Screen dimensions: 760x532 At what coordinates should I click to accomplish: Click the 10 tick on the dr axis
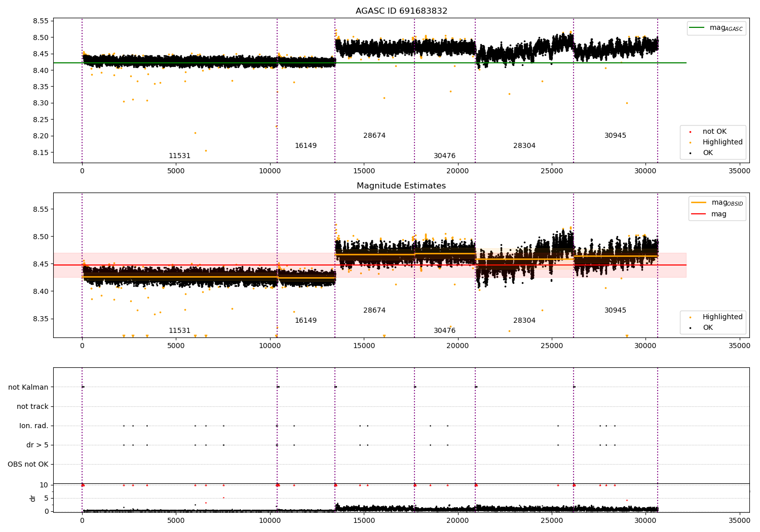pos(44,485)
